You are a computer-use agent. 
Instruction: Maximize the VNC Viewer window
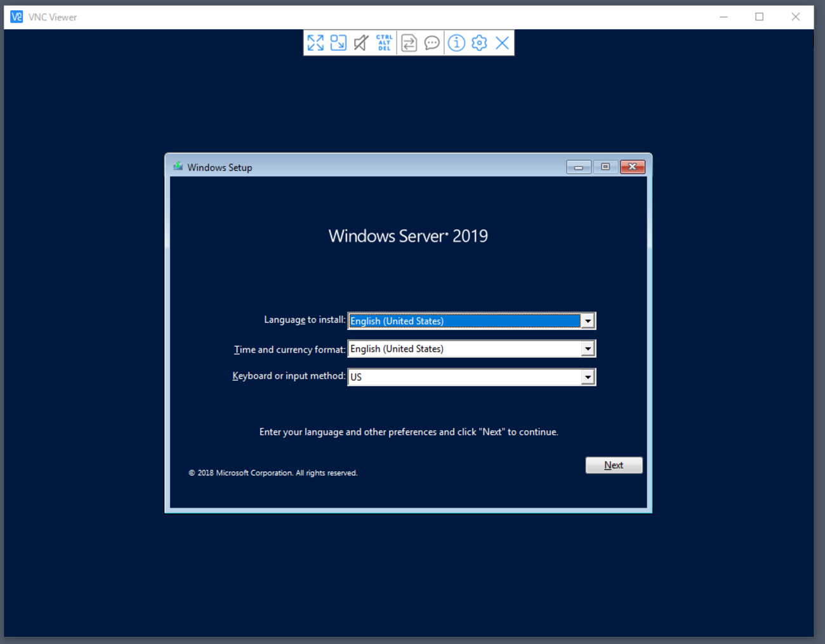point(759,17)
